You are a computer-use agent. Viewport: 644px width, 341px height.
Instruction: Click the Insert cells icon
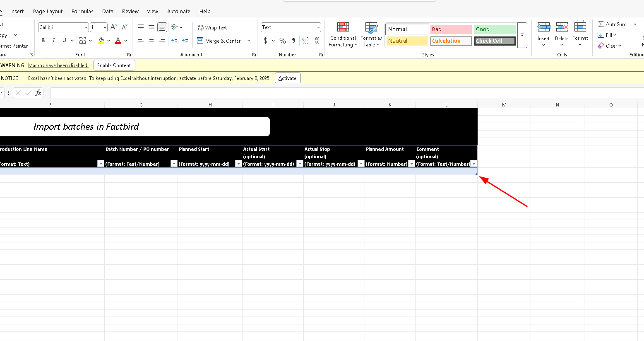click(x=543, y=28)
